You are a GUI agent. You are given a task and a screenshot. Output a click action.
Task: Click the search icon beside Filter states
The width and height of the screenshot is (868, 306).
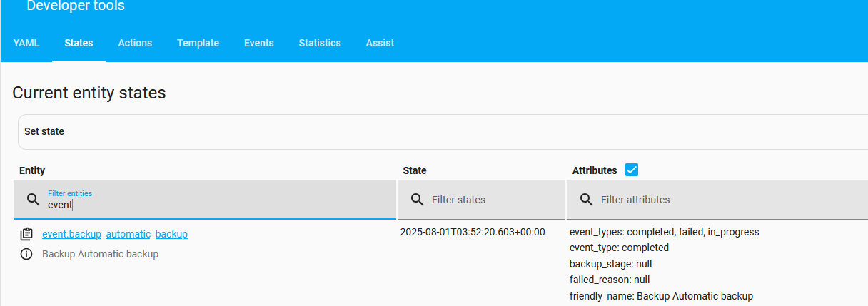coord(417,200)
